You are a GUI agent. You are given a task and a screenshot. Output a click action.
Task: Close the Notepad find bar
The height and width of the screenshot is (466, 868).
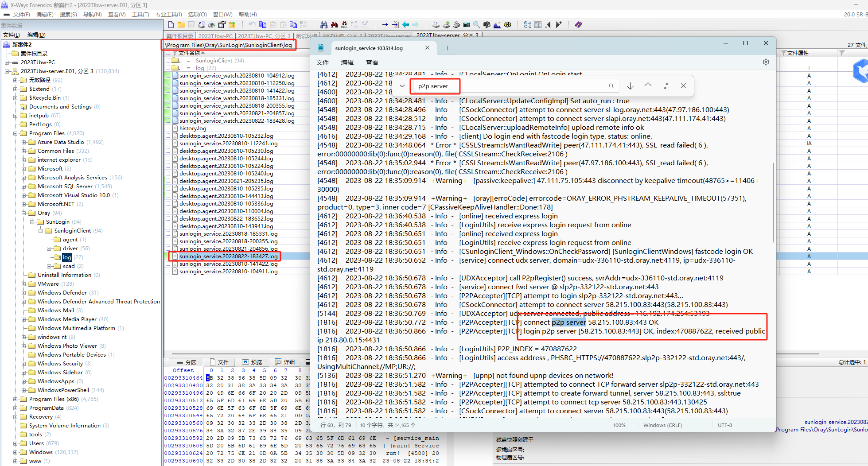(684, 86)
